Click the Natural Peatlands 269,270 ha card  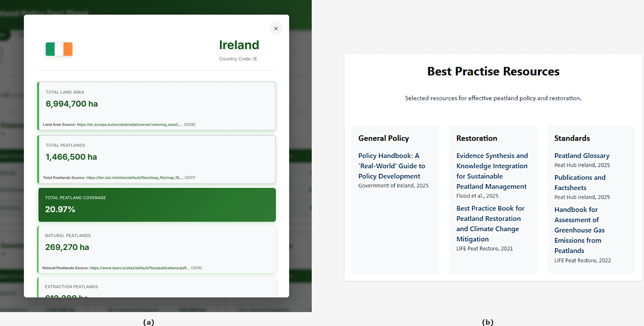pos(157,250)
